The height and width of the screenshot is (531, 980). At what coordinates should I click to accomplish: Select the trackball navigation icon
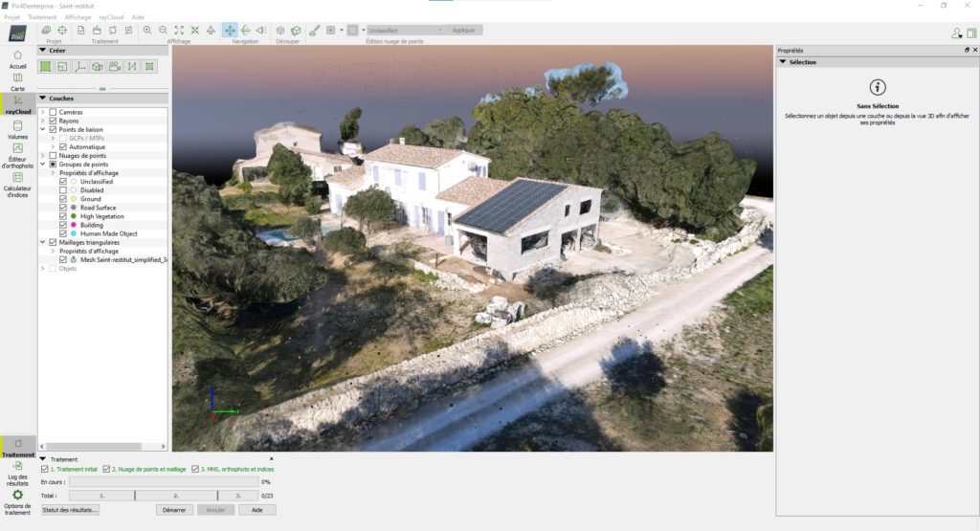[x=246, y=30]
